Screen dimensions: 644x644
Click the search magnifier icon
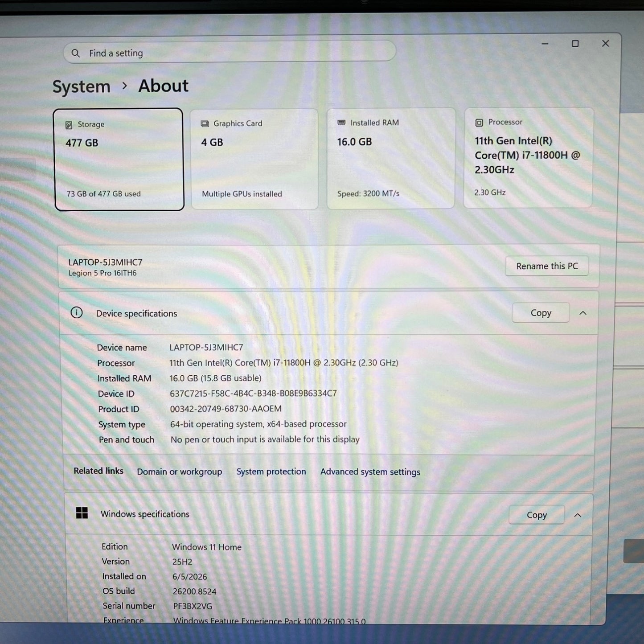76,53
